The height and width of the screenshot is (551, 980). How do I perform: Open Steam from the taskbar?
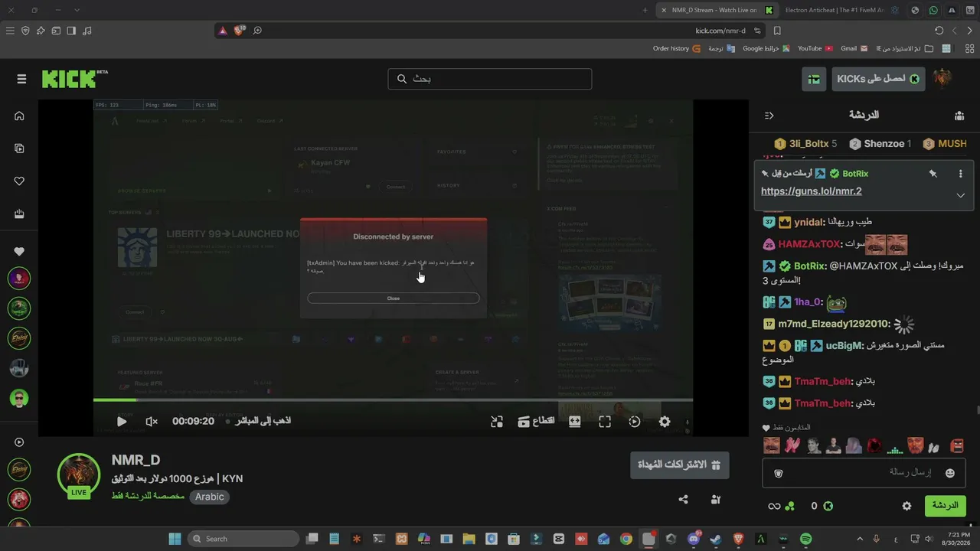click(x=716, y=539)
